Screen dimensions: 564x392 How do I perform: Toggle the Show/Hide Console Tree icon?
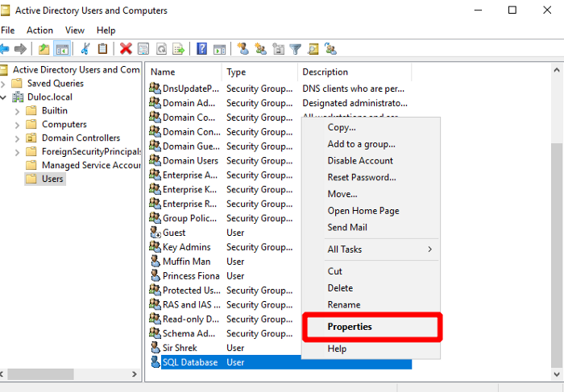(62, 48)
